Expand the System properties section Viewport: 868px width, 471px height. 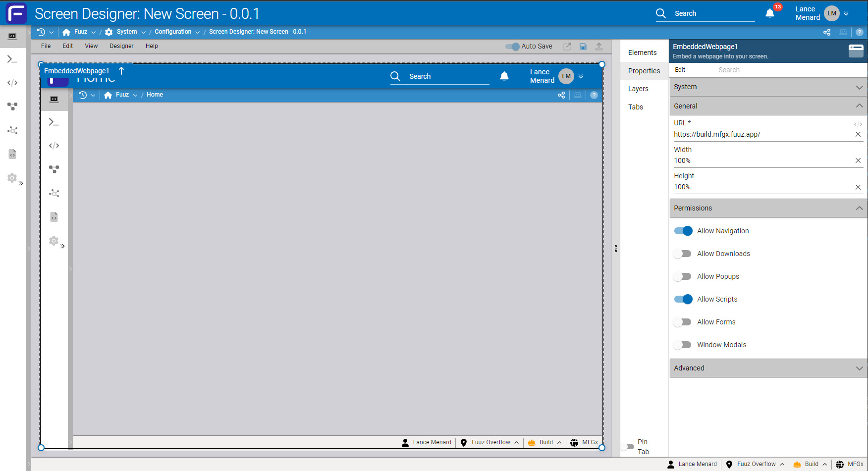[768, 87]
